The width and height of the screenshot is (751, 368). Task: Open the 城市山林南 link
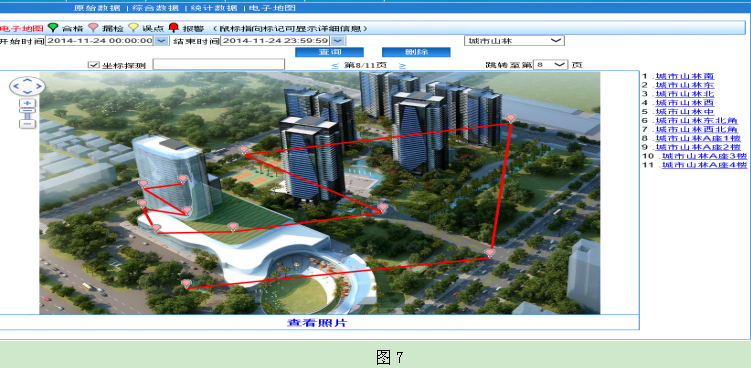684,76
